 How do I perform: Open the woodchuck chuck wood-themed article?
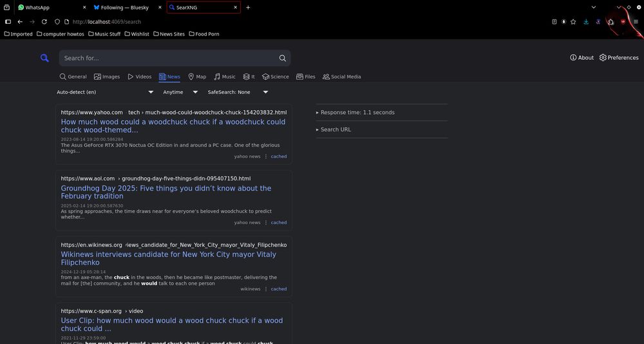click(173, 126)
